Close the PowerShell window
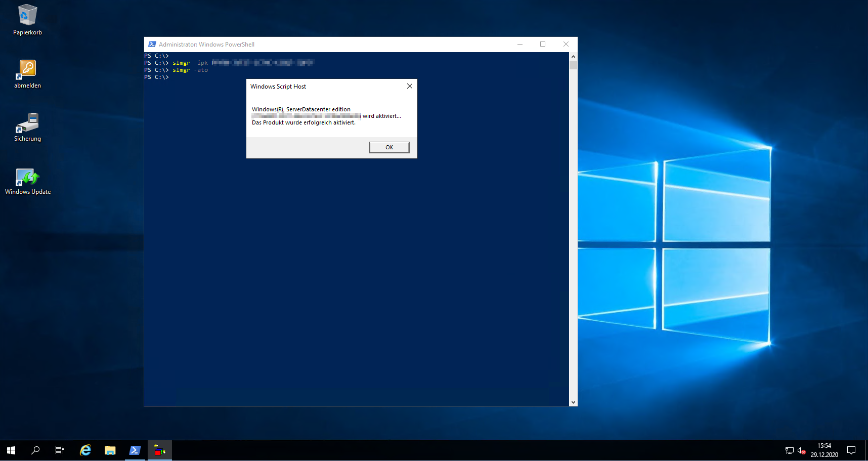This screenshot has width=868, height=461. [566, 45]
